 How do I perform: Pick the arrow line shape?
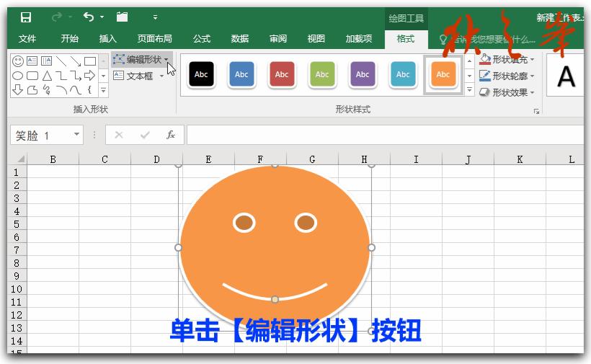click(76, 61)
